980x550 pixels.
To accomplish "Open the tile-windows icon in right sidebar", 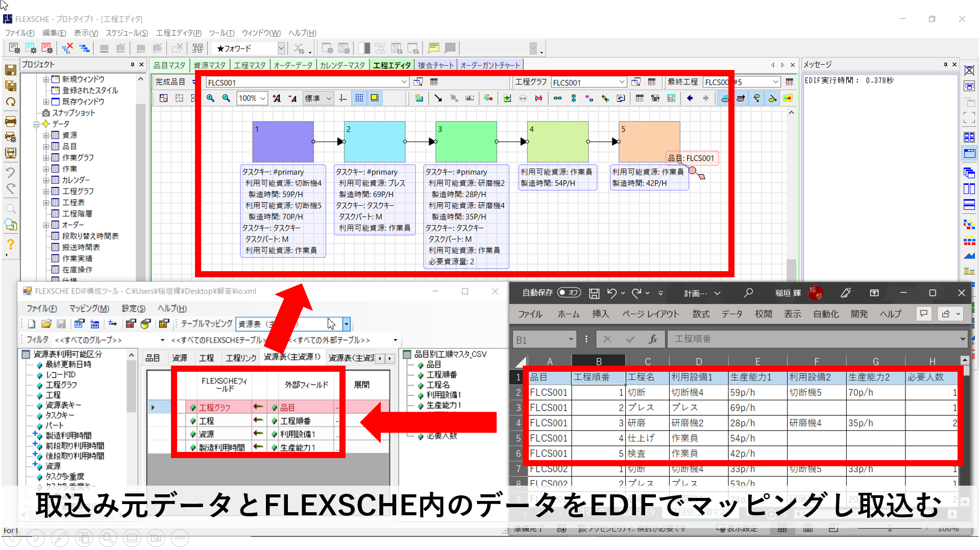I will [969, 137].
